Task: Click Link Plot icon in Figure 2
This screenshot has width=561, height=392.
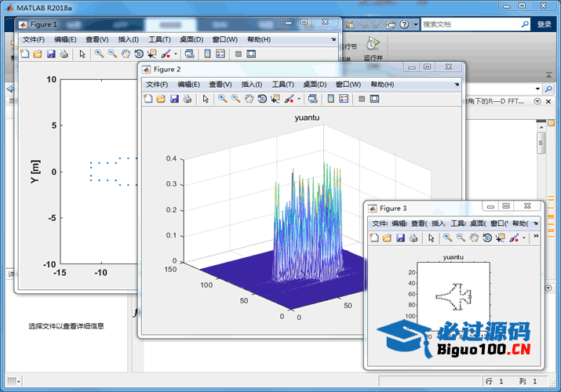Action: click(313, 99)
